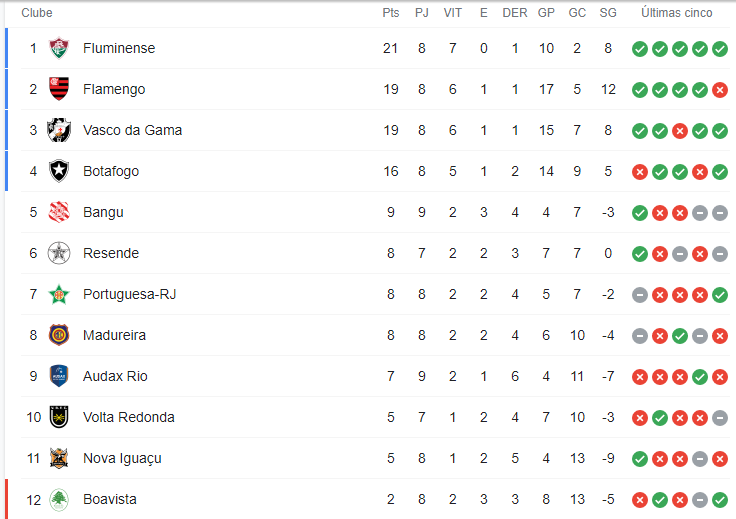Click Madureira's green win result icon
The height and width of the screenshot is (519, 736).
(x=680, y=336)
